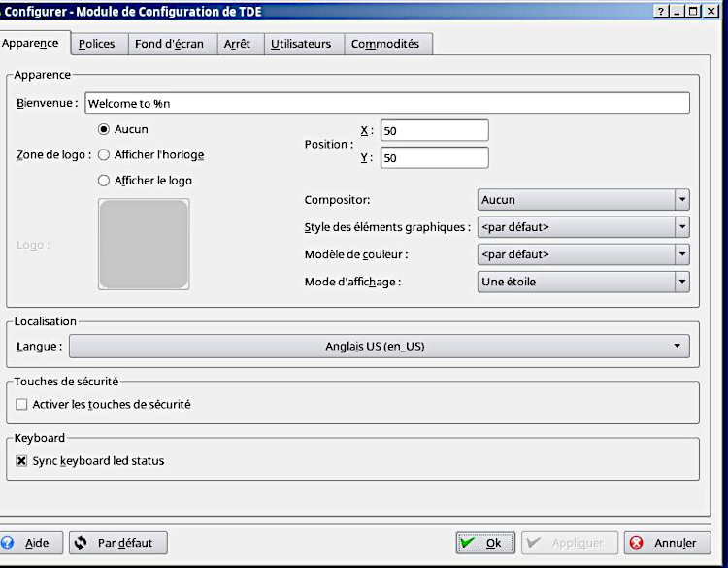The height and width of the screenshot is (568, 728).
Task: Go to the Utilisateurs tab
Action: coord(304,44)
